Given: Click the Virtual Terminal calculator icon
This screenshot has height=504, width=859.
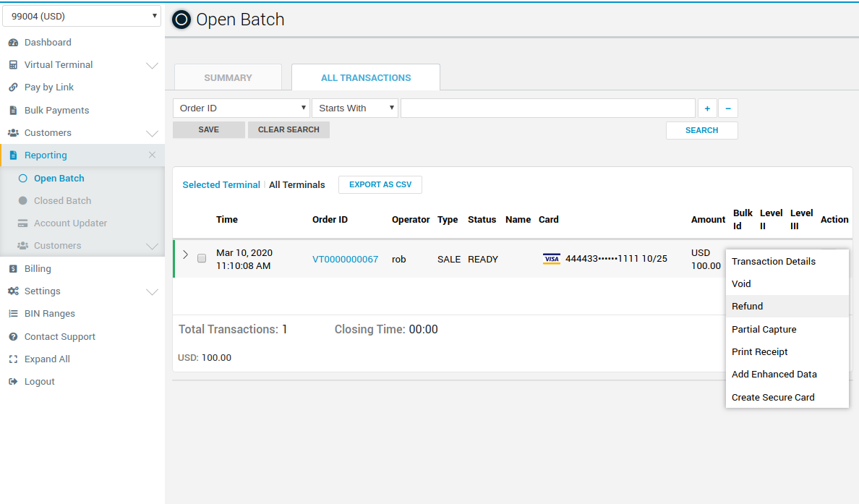Looking at the screenshot, I should coord(13,65).
